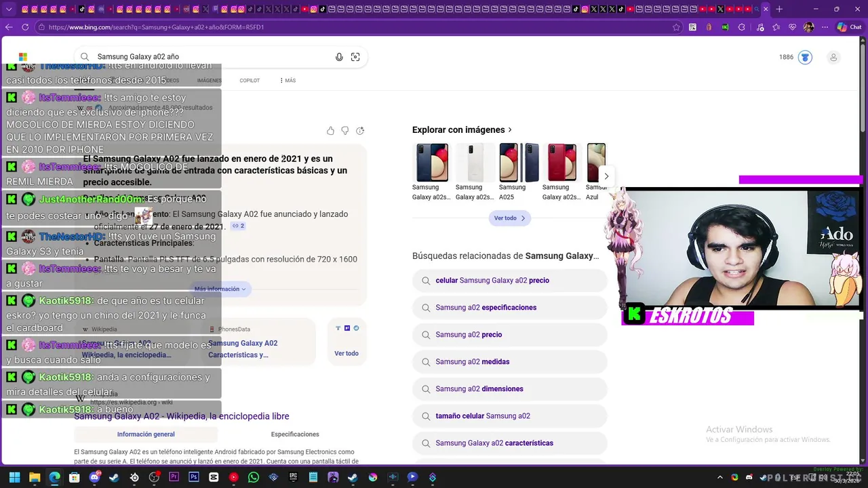Open the browser extensions puzzle icon
The image size is (868, 488).
pyautogui.click(x=741, y=27)
